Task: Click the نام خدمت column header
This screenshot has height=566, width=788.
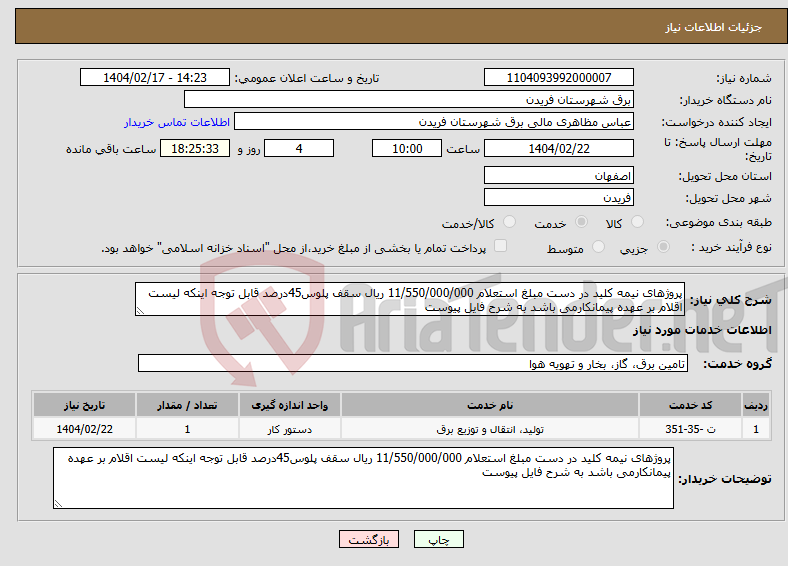Action: tap(490, 405)
